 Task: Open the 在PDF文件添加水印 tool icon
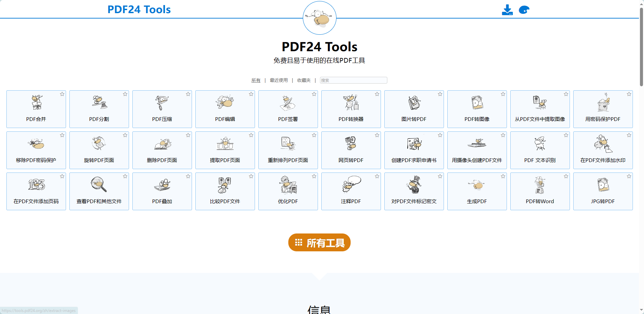(603, 144)
